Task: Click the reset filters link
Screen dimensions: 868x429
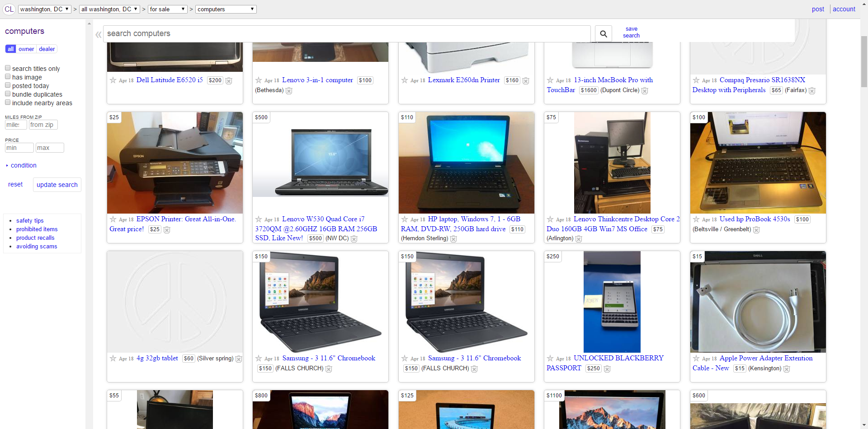Action: tap(15, 184)
